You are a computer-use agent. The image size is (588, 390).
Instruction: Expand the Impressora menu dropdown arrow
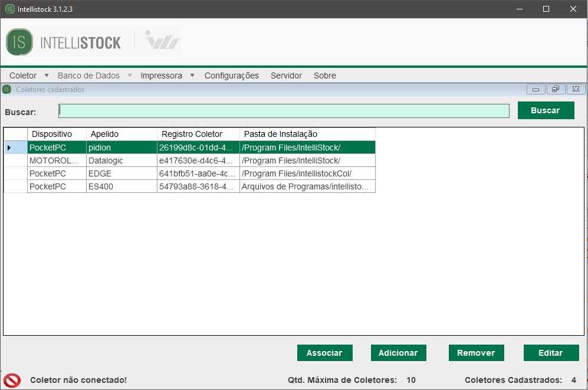click(x=192, y=76)
